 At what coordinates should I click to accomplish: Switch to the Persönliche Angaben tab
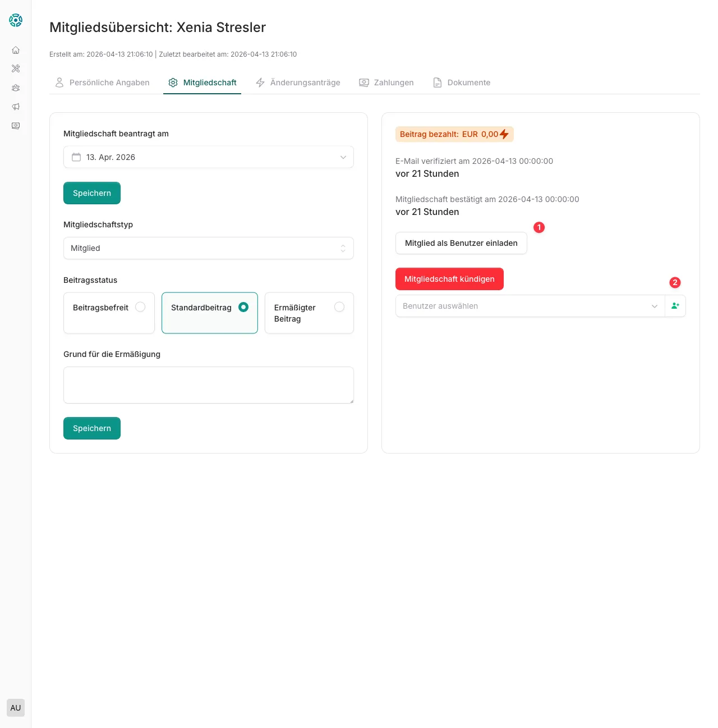click(102, 83)
